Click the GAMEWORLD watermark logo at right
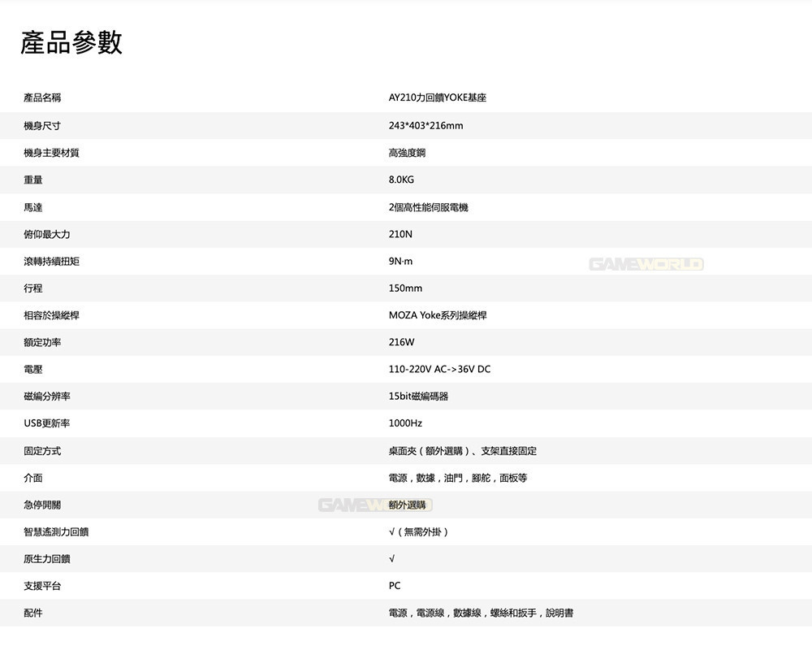 [x=646, y=264]
